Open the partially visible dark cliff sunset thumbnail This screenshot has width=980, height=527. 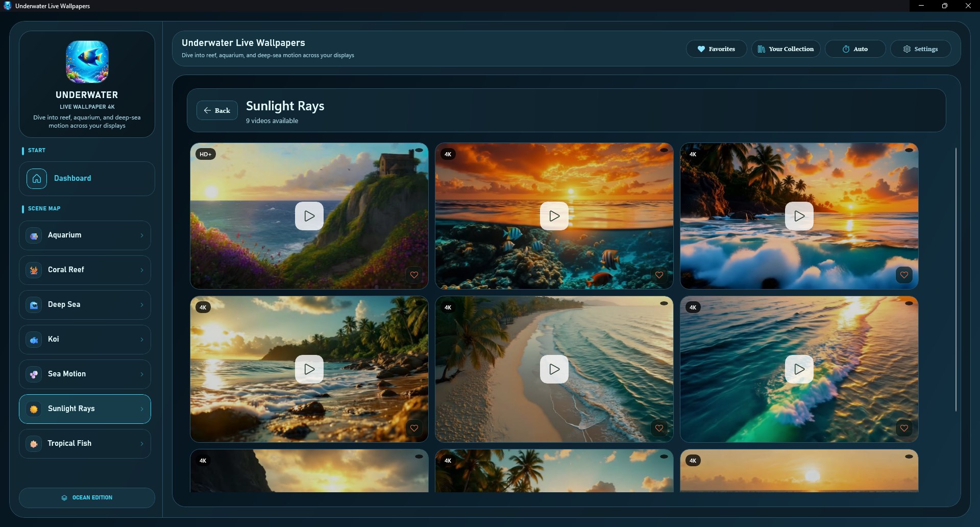[x=309, y=471]
